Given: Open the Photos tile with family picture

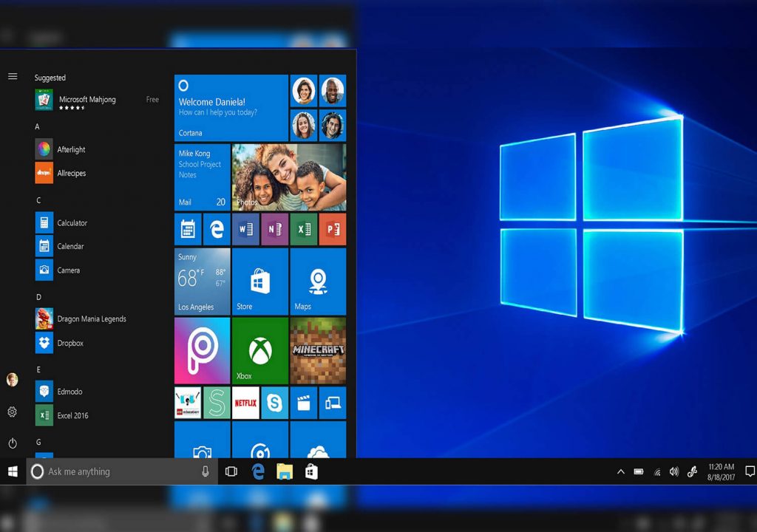Looking at the screenshot, I should (289, 177).
